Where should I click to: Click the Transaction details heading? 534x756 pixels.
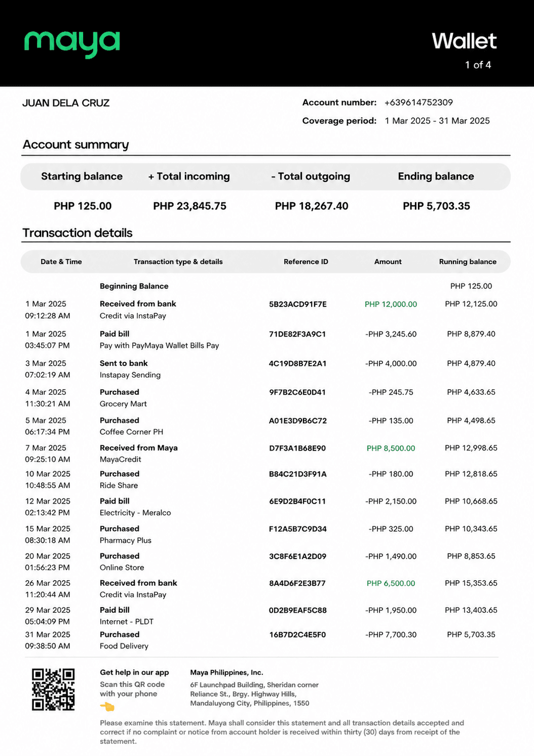click(78, 233)
